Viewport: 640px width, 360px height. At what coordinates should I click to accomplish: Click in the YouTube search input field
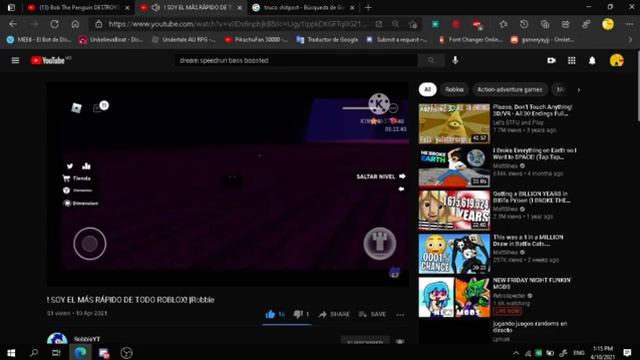point(297,60)
